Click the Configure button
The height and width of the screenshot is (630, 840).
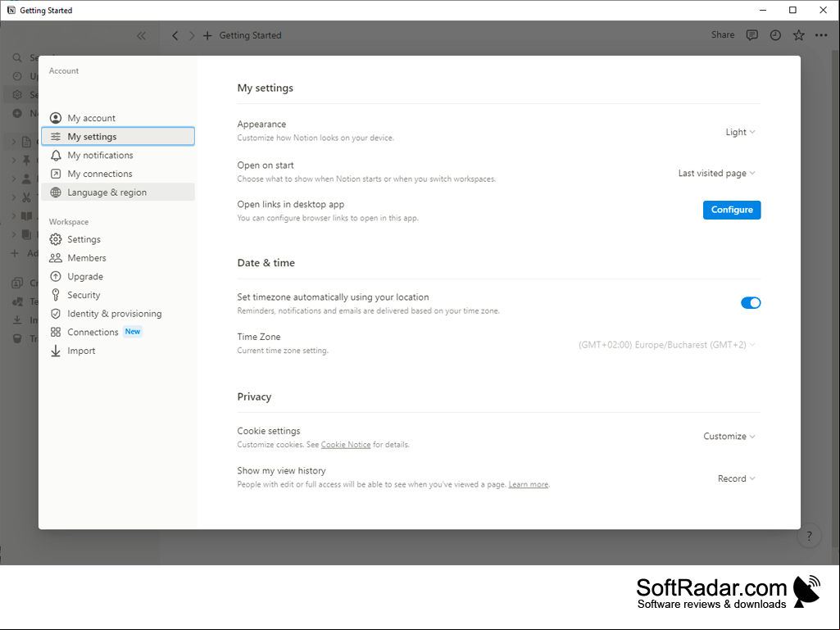732,210
